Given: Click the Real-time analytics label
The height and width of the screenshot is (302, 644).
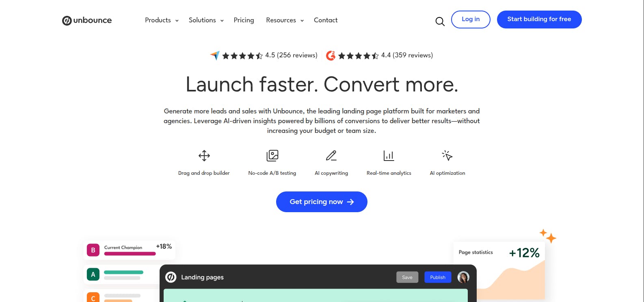Looking at the screenshot, I should [x=389, y=173].
